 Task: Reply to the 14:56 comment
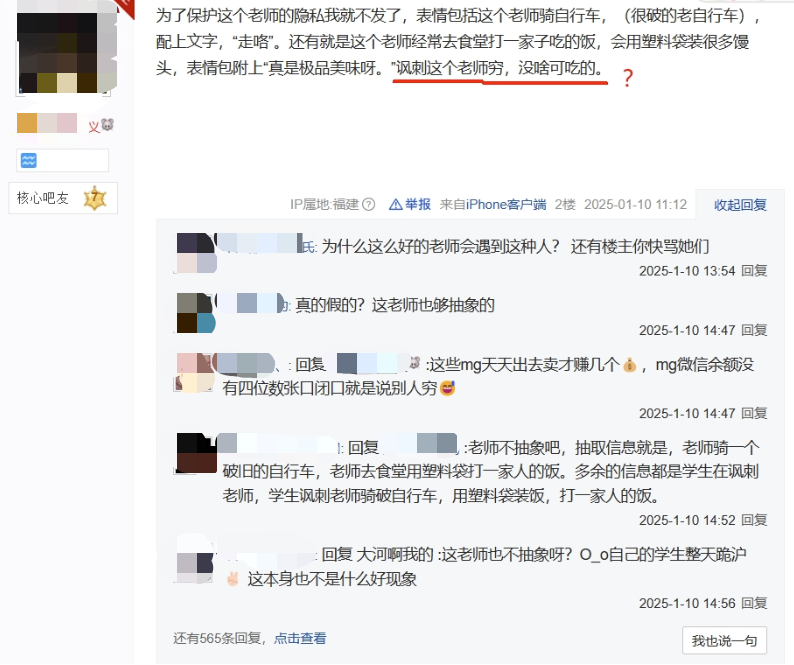(x=755, y=603)
